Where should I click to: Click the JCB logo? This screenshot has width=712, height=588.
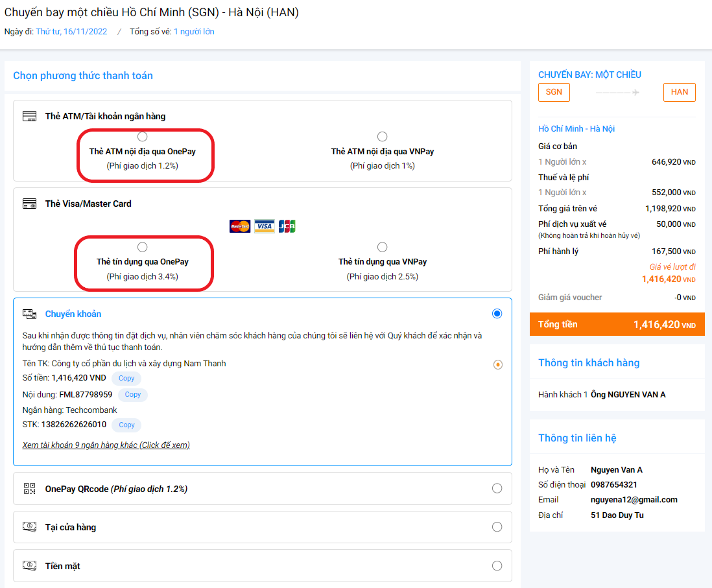287,226
